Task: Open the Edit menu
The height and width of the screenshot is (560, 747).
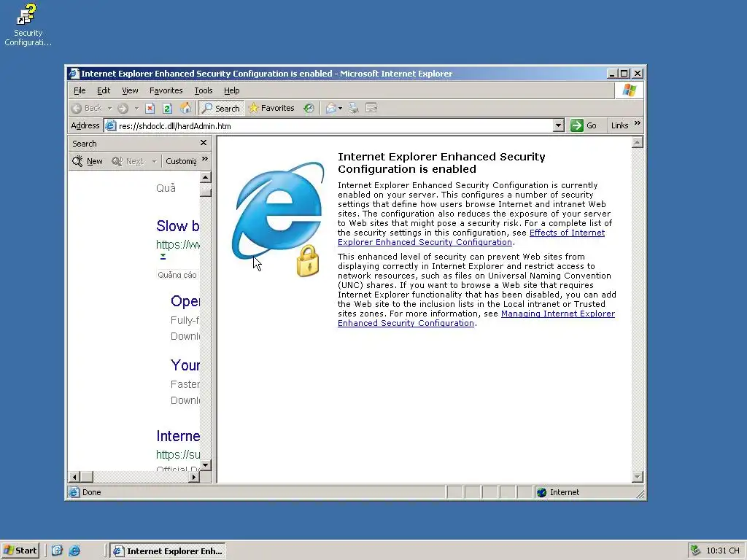Action: point(104,90)
